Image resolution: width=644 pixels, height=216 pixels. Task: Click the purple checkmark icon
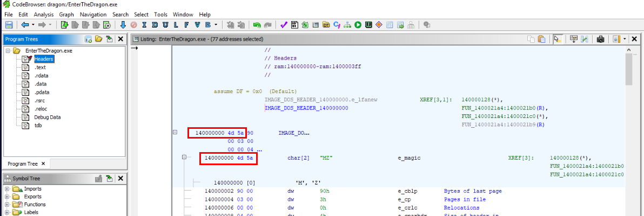(284, 25)
